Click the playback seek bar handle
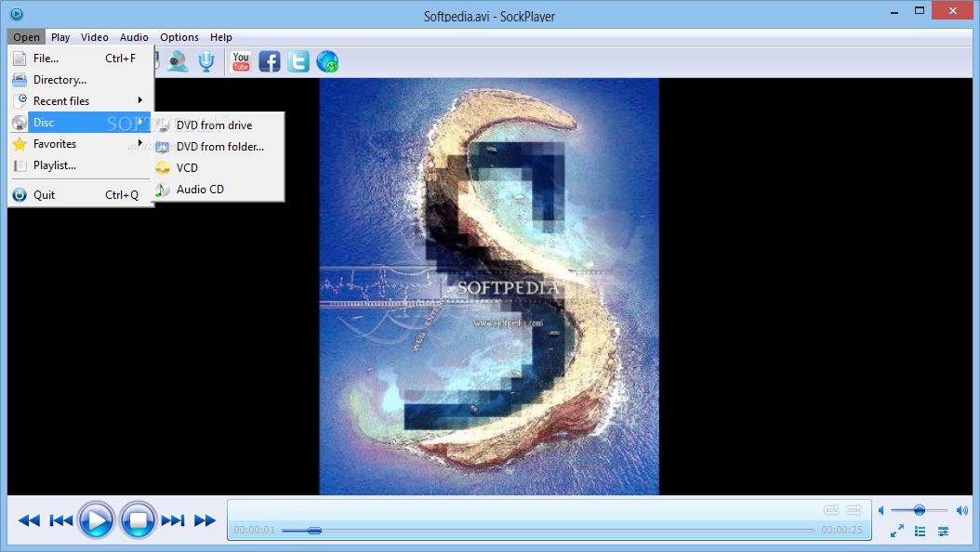The image size is (980, 552). coord(315,530)
